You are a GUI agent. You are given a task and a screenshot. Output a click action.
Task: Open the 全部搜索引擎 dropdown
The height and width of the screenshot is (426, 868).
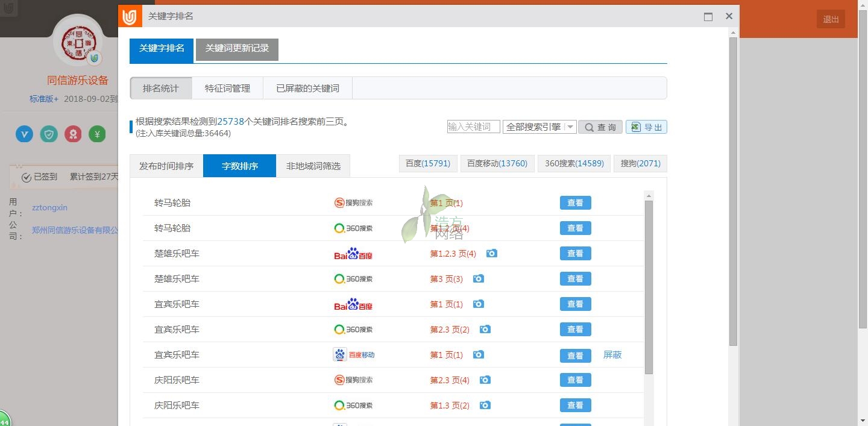click(x=539, y=127)
